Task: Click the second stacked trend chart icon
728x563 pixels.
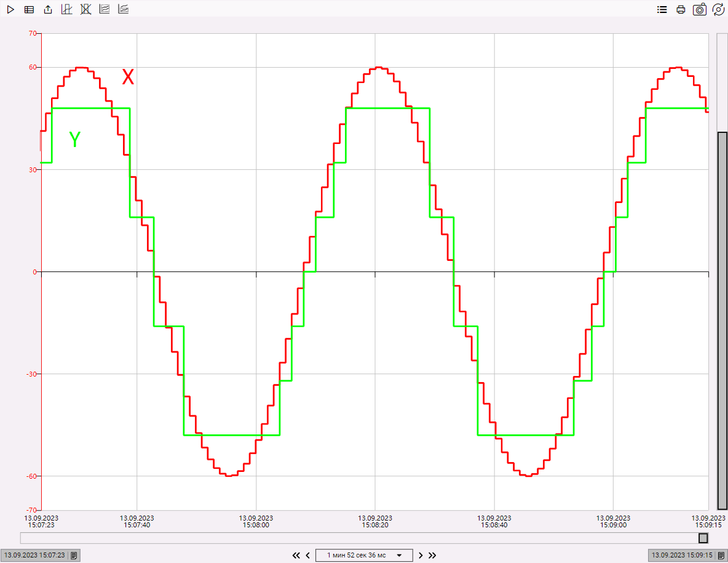Action: pyautogui.click(x=123, y=9)
